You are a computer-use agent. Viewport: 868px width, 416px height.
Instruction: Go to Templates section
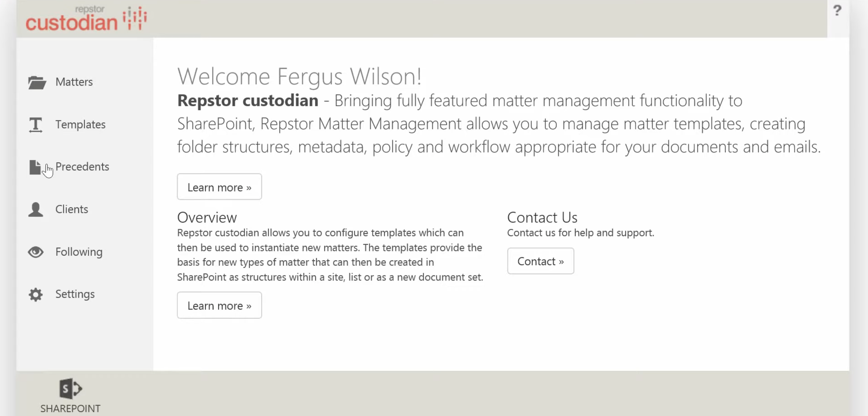[81, 125]
